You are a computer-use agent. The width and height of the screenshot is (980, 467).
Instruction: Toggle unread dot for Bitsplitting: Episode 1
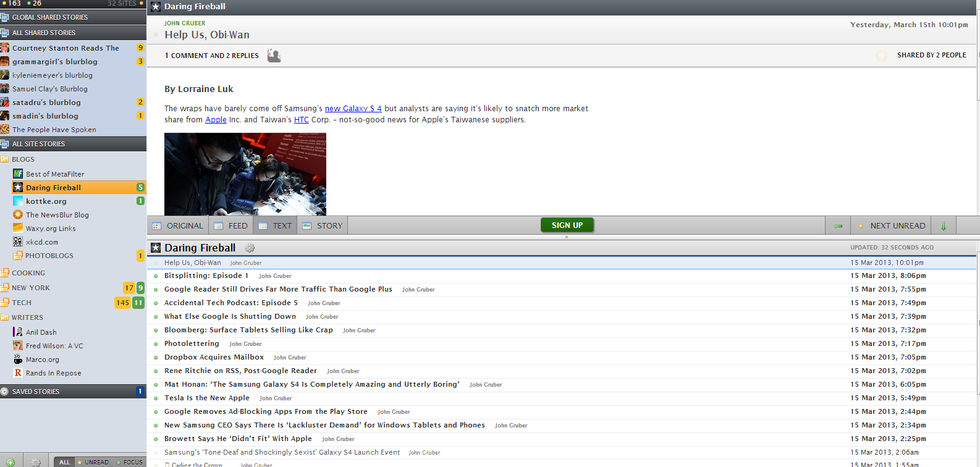click(156, 276)
